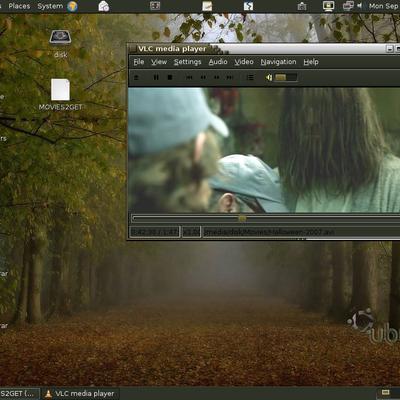
Task: Click the network connection tray icon
Action: [x=348, y=6]
